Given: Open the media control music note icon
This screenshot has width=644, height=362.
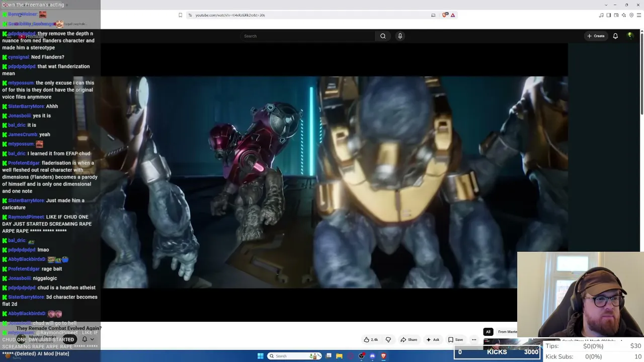Looking at the screenshot, I should [x=601, y=15].
